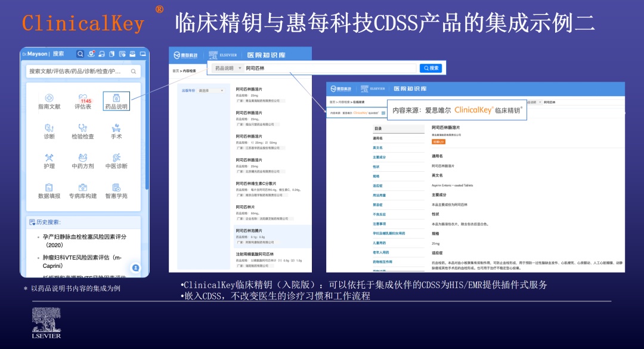Open the small 药品说明 dropdown in detail window
This screenshot has width=644, height=349.
tap(534, 102)
